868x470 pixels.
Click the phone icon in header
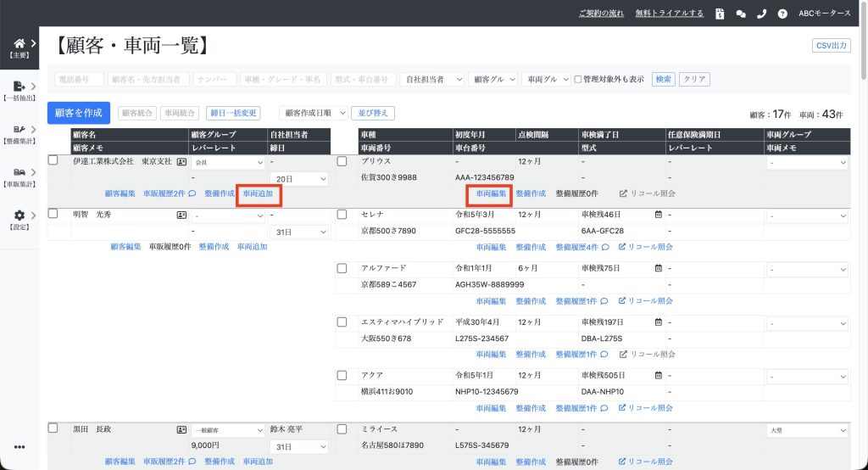click(761, 14)
